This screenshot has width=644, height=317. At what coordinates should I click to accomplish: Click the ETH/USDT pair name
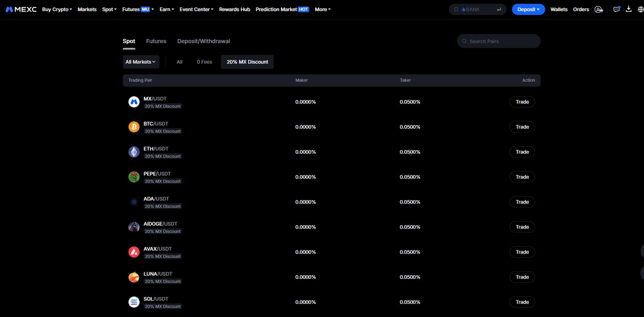(156, 149)
